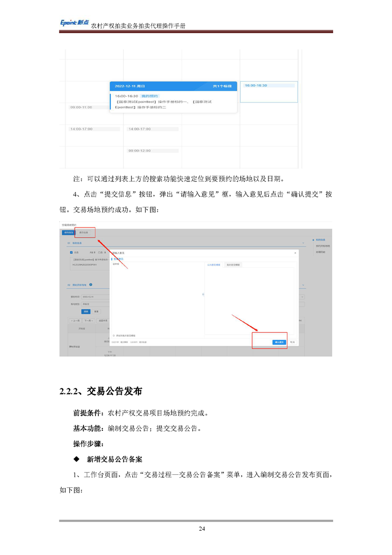Click the splitter handle between dialog panes
The height and width of the screenshot is (555, 392).
point(202,294)
